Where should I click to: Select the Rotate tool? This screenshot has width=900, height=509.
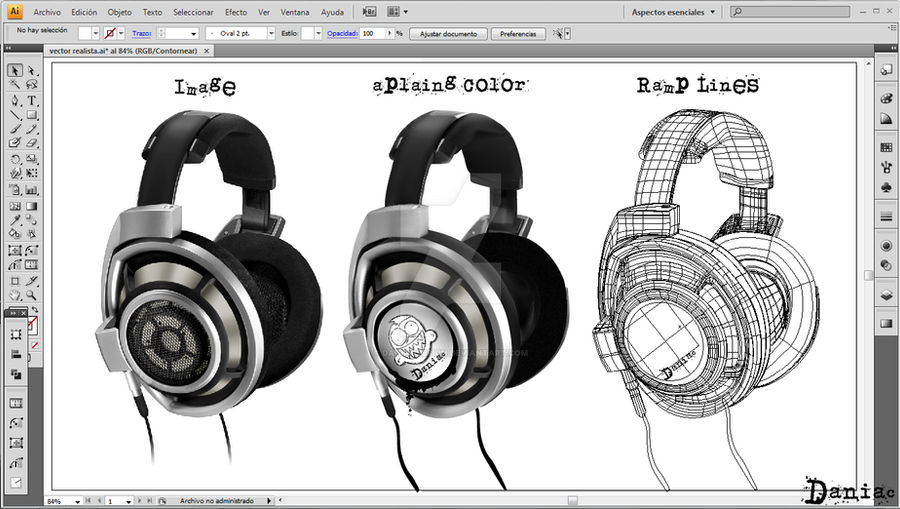tap(14, 159)
